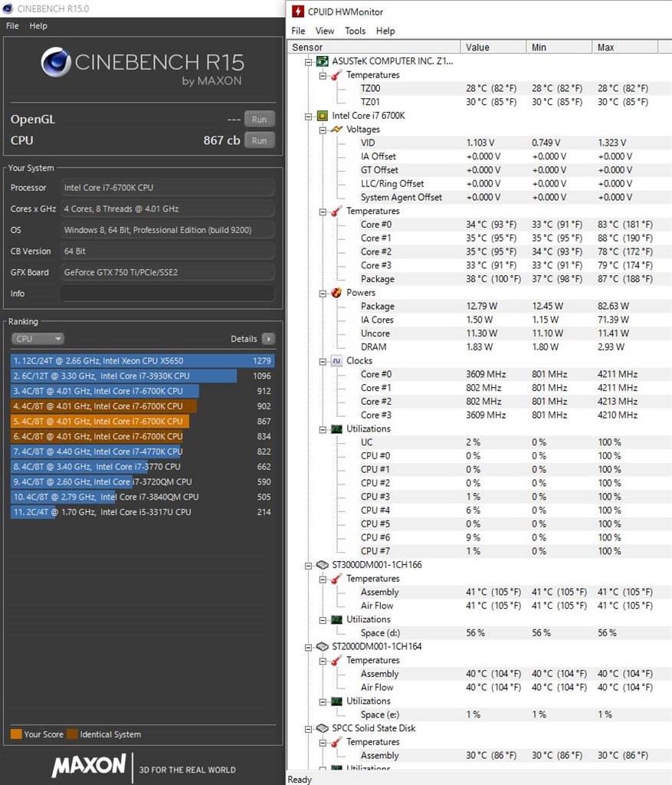Click the GFX Board field

point(168,272)
